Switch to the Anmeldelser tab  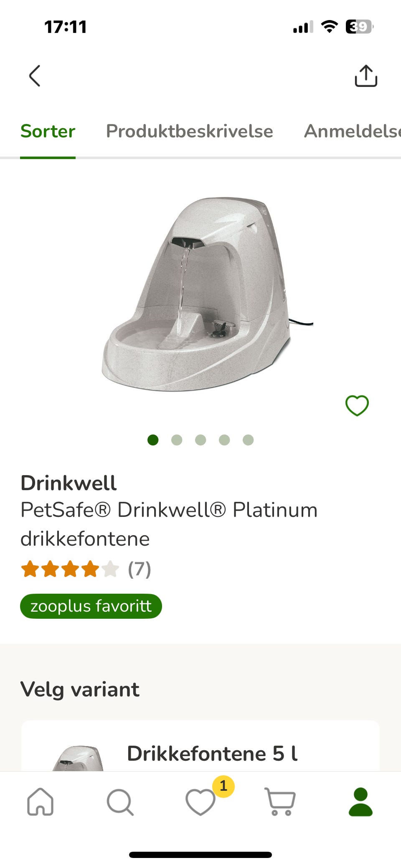(352, 131)
